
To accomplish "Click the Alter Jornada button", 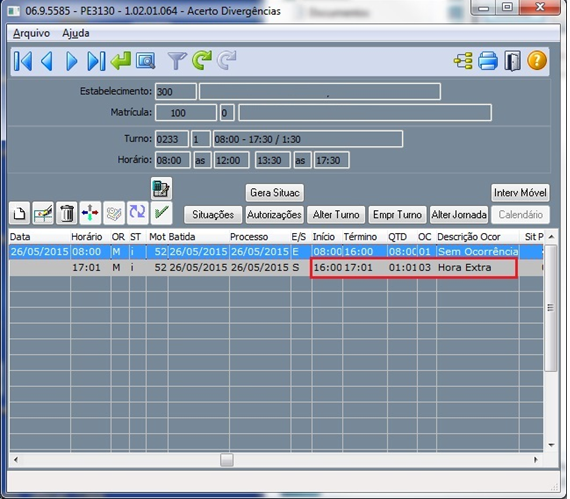I will (x=459, y=215).
